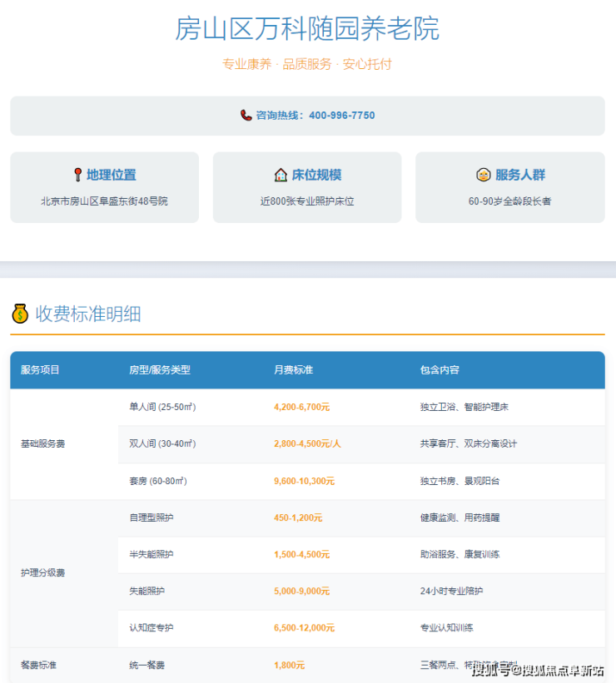
Task: Click the 基础服务费 row label
Action: [42, 444]
